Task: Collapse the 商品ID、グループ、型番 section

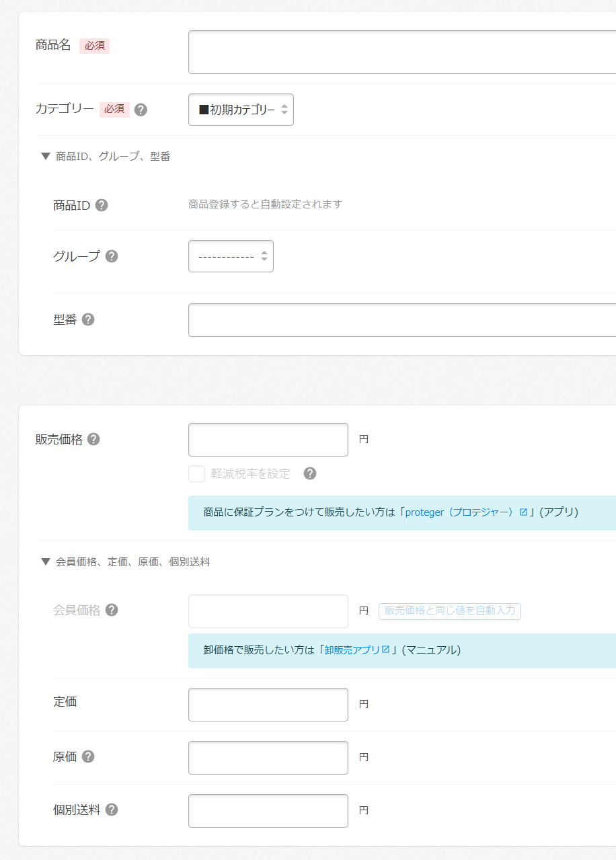Action: (46, 156)
